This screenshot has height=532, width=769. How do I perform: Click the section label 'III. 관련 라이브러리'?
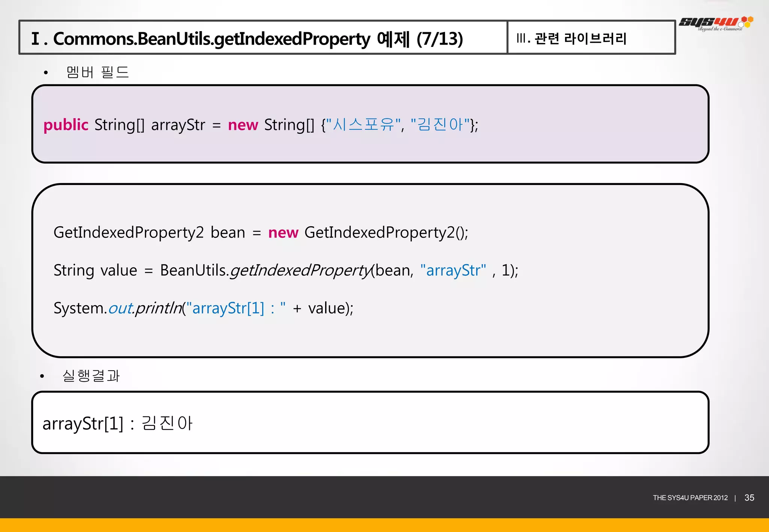pos(571,38)
